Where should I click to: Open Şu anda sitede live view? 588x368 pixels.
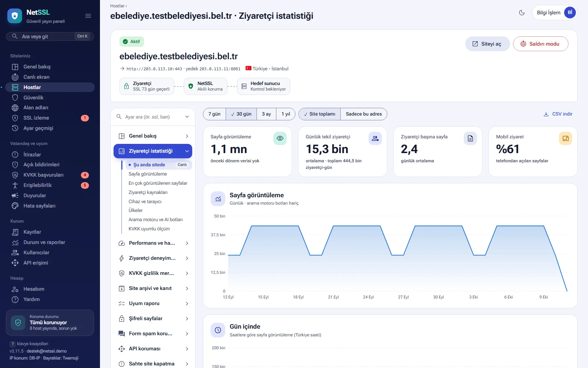tap(158, 165)
